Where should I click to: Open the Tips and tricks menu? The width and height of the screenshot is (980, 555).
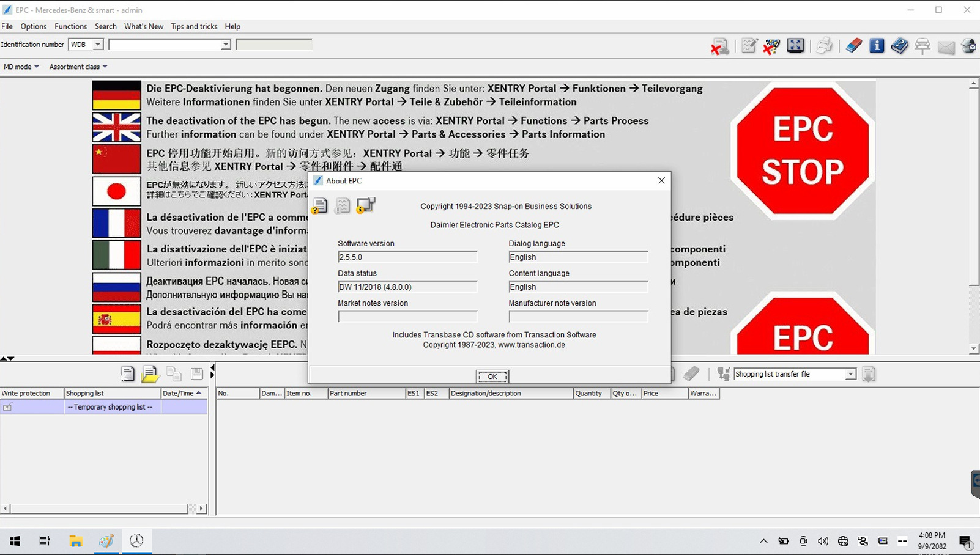click(x=194, y=26)
